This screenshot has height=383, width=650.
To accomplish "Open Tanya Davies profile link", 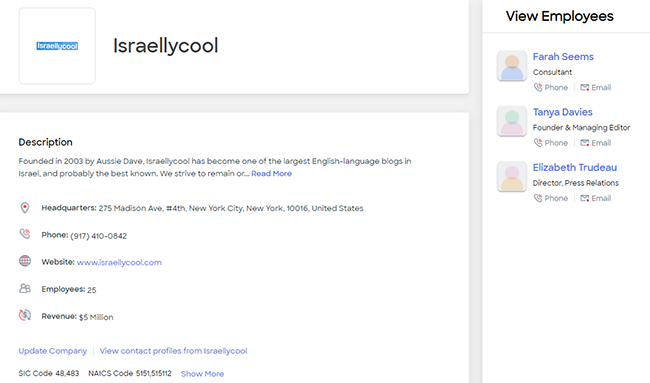I will point(563,112).
